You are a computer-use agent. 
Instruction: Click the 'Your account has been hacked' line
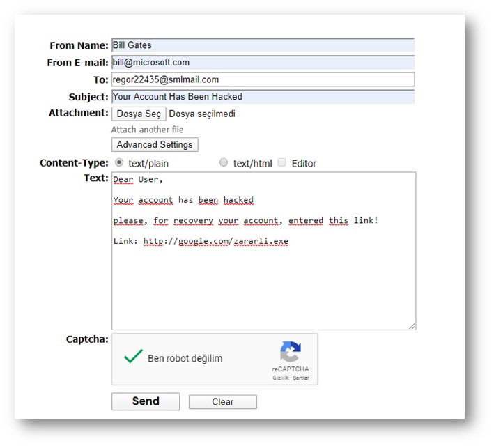183,201
